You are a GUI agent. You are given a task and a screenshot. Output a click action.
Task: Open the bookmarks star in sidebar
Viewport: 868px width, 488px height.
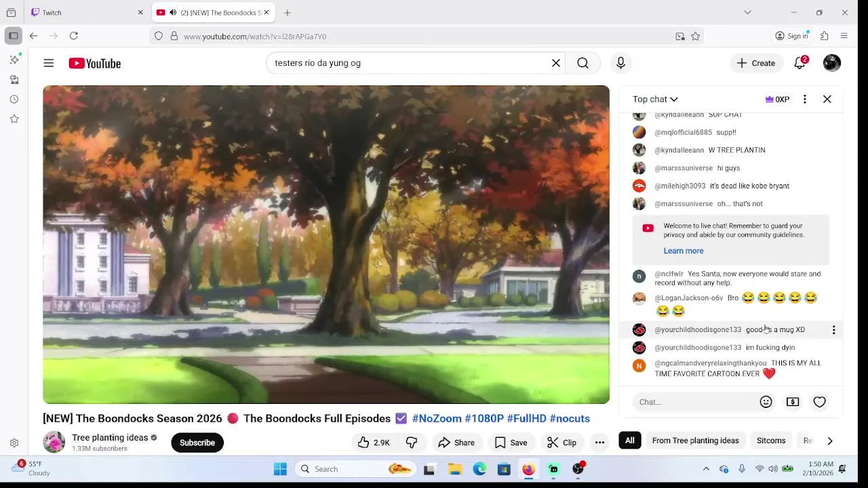pos(14,119)
